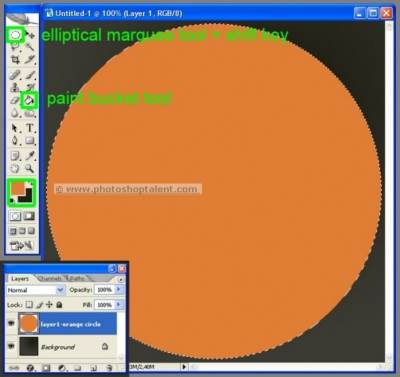Image resolution: width=400 pixels, height=377 pixels.
Task: Choose Full Screen Mode button
Action: [x=31, y=231]
